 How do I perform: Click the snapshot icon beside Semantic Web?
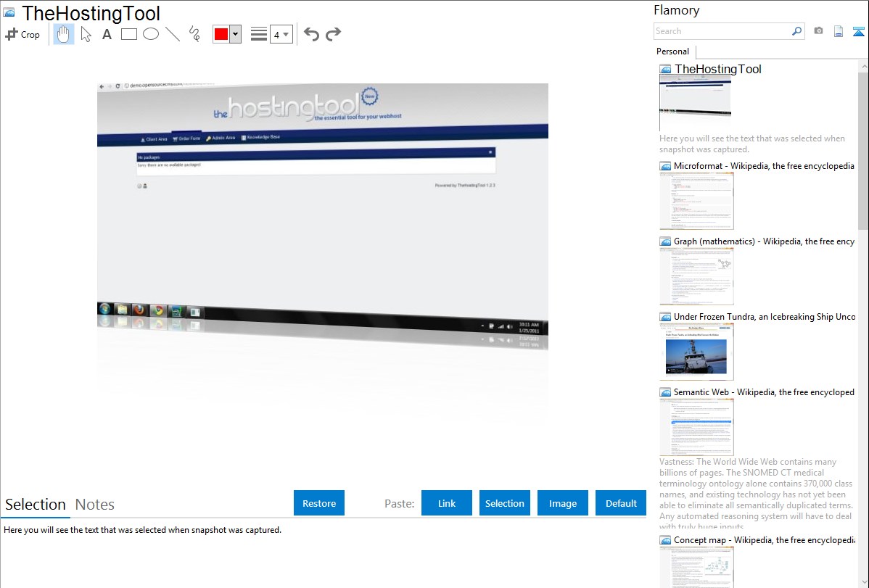point(665,392)
